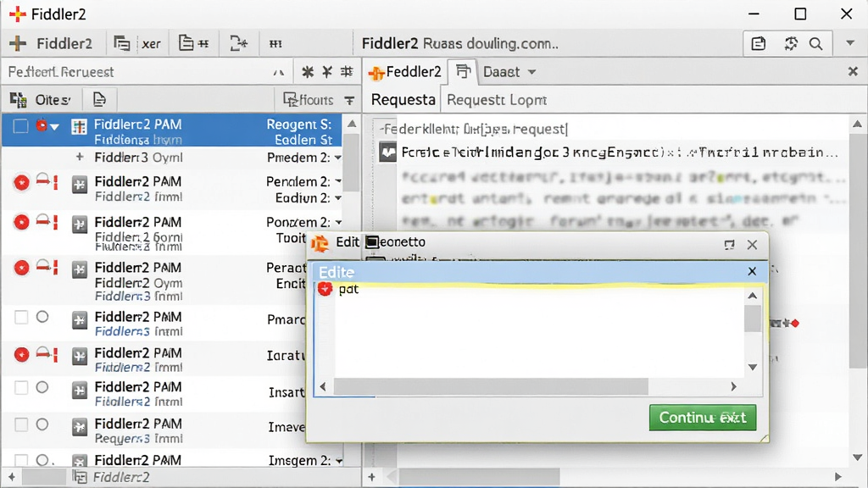The height and width of the screenshot is (488, 868).
Task: Open the 'Ponzem 2:' dropdown
Action: point(338,223)
